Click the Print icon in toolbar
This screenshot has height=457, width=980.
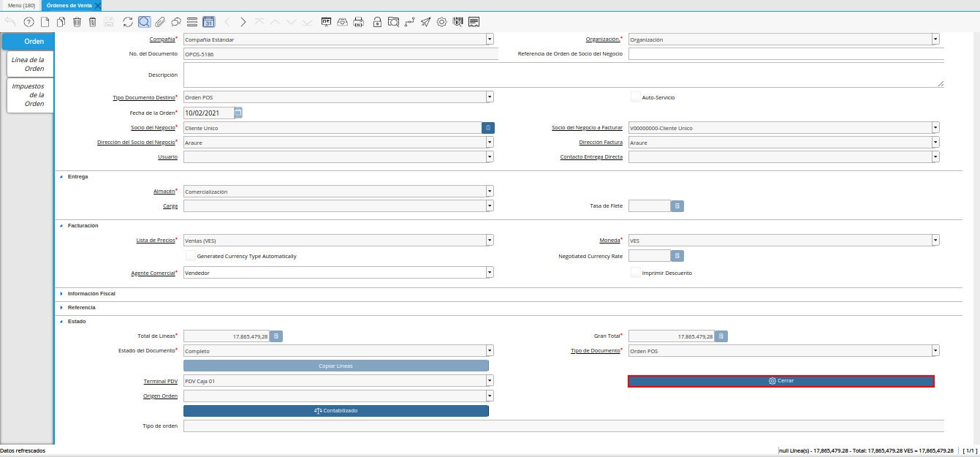click(358, 22)
